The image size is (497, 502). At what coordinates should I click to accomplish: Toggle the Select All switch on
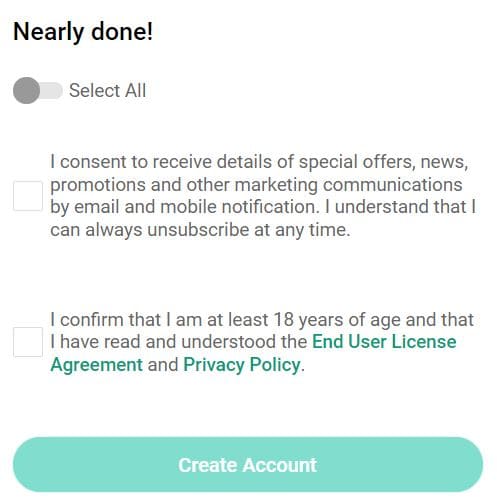tap(38, 91)
